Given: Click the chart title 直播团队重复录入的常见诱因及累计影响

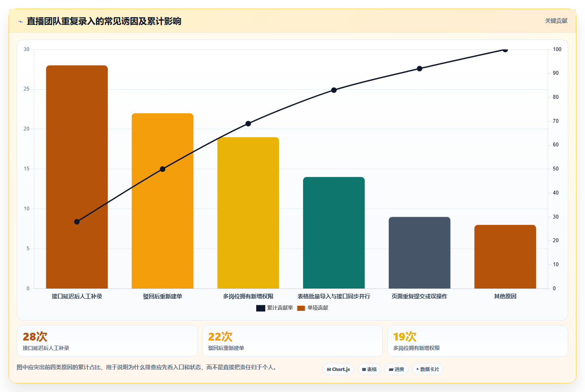Looking at the screenshot, I should click(104, 21).
